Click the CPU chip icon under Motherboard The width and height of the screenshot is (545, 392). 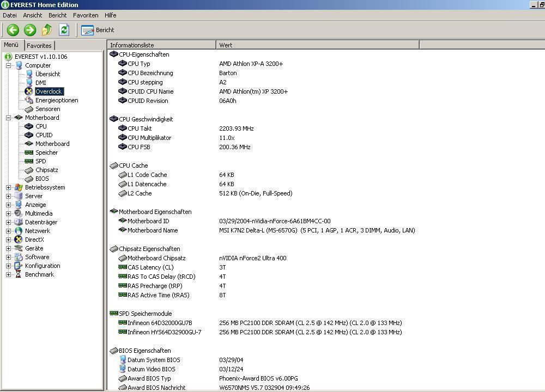point(29,126)
